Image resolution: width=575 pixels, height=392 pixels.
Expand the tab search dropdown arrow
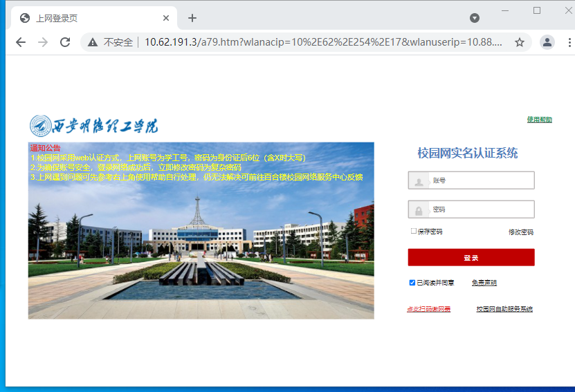tap(475, 18)
